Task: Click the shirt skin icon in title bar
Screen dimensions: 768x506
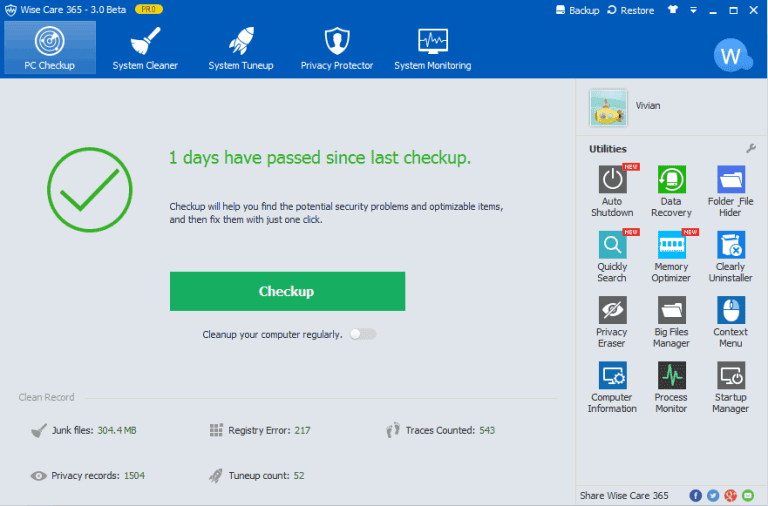Action: click(x=672, y=10)
